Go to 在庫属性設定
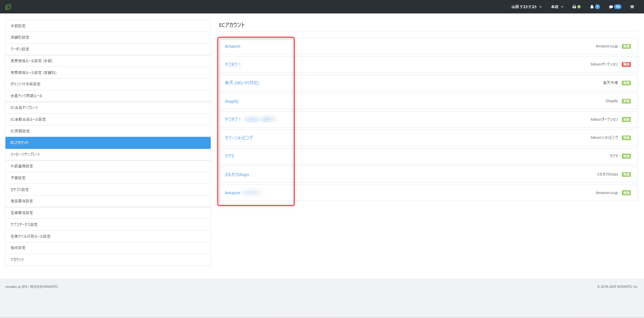Screen dimensions: 644x318 tap(108, 213)
